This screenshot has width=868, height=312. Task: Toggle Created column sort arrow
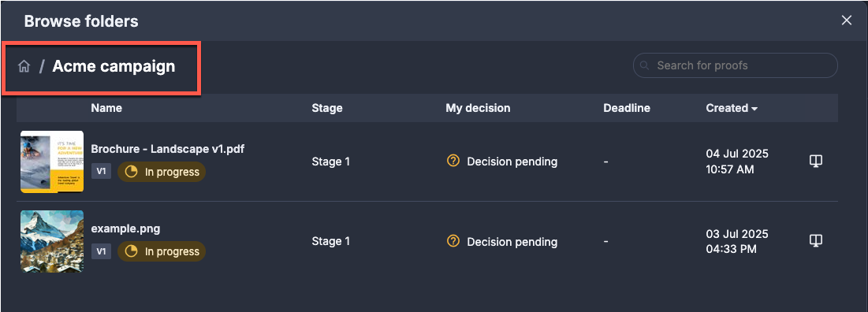(754, 109)
